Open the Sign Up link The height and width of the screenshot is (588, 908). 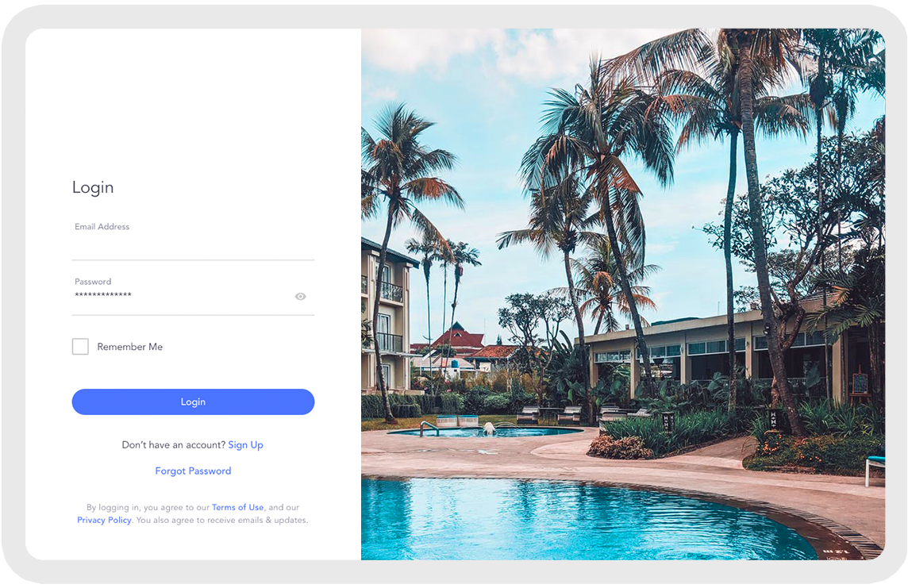coord(245,444)
